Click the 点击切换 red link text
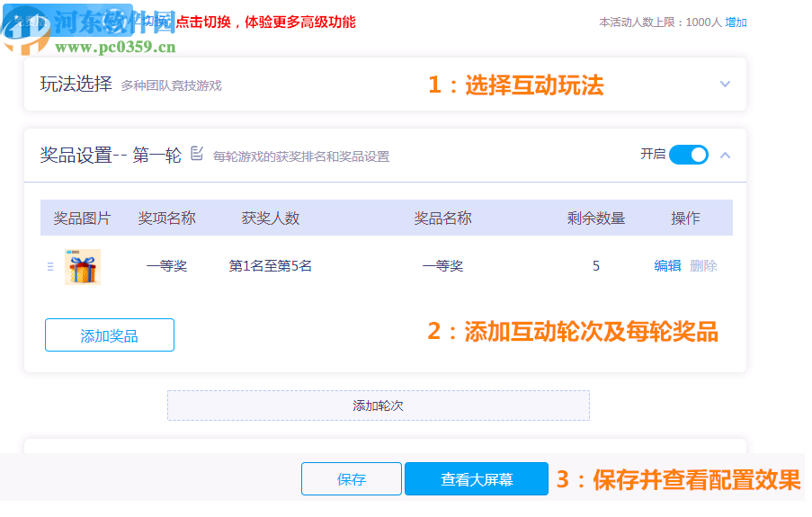Screen dimensions: 812x517 pyautogui.click(x=205, y=22)
